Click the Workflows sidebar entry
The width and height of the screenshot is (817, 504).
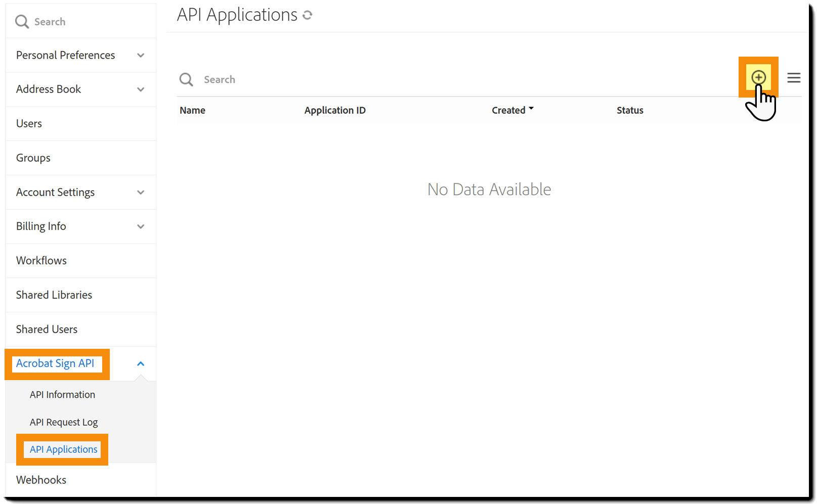pyautogui.click(x=41, y=260)
